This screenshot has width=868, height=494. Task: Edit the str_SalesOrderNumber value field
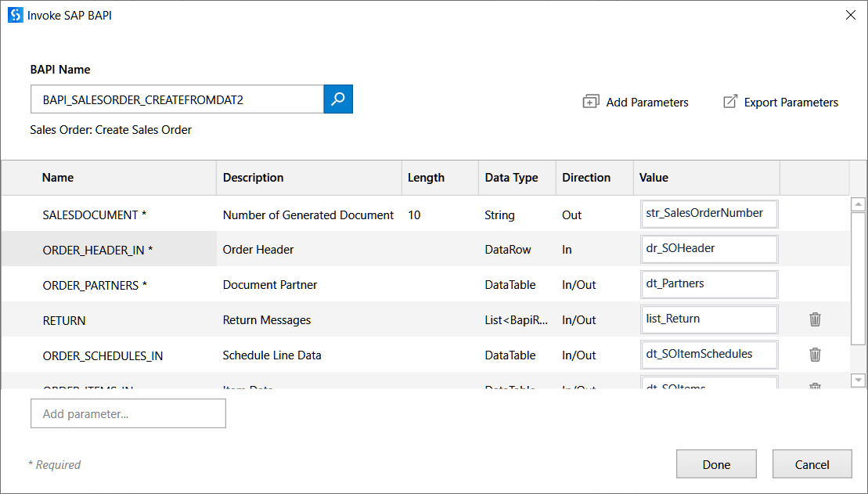tap(709, 213)
